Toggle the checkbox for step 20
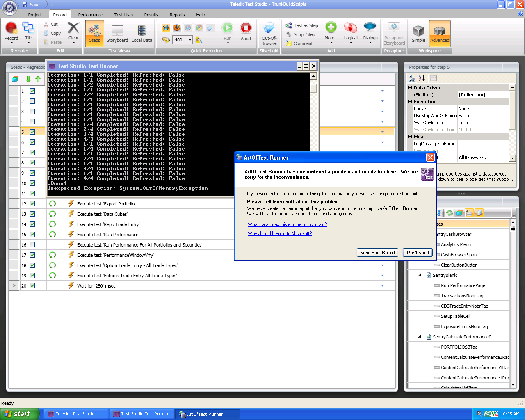The image size is (525, 420). (32, 286)
